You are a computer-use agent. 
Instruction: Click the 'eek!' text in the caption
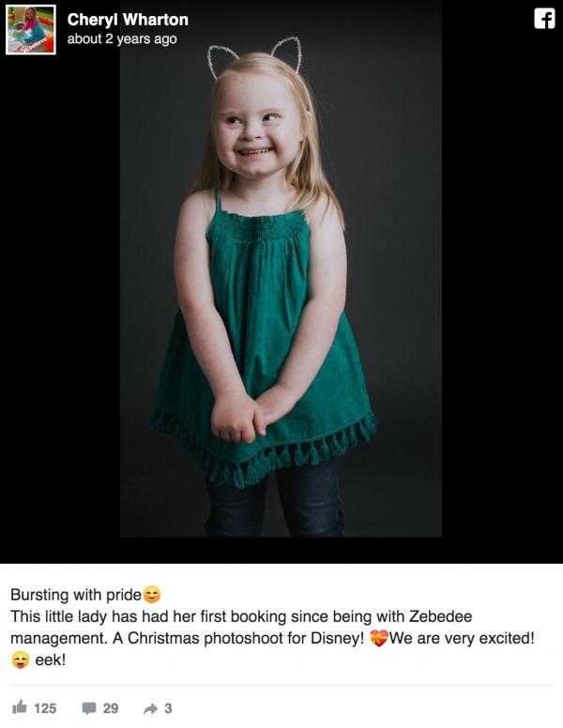(51, 660)
